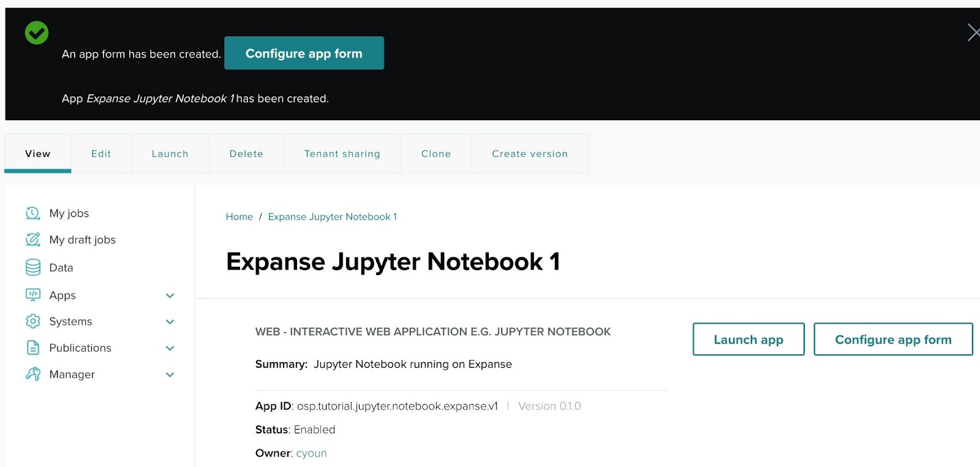Expand the Apps sidebar menu chevron
The height and width of the screenshot is (467, 980).
(170, 295)
